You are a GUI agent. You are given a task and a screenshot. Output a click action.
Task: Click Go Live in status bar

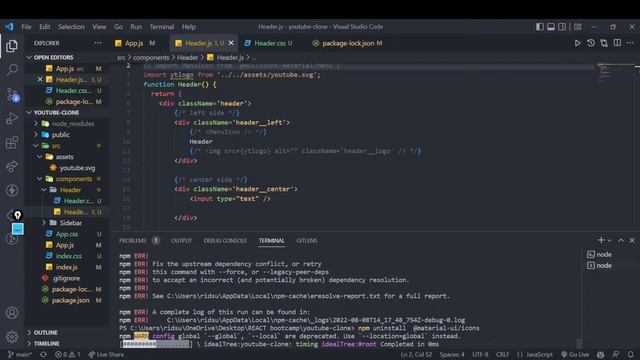575,354
